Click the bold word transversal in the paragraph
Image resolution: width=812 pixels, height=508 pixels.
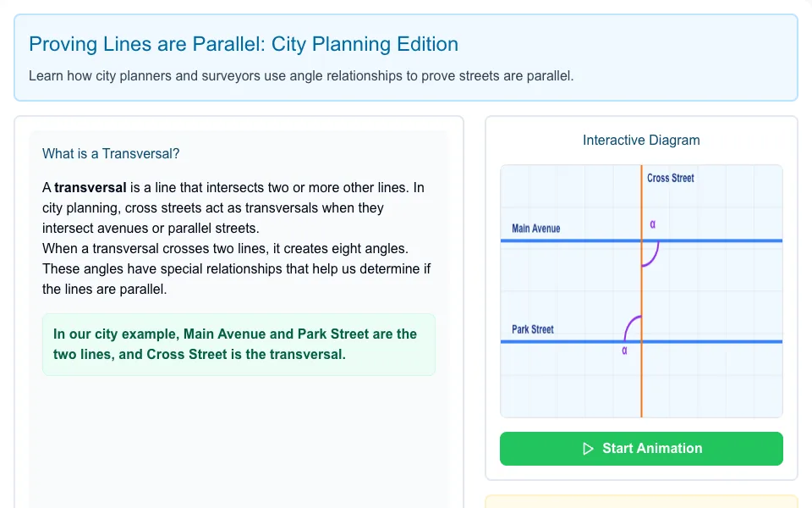(91, 187)
